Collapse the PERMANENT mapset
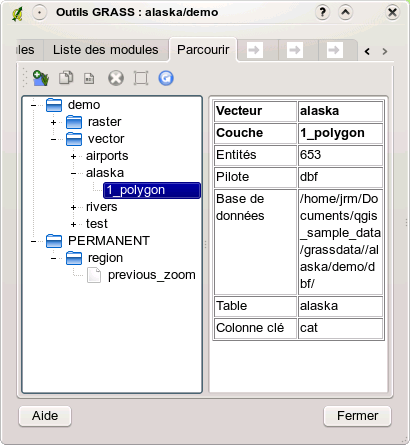Screen dimensions: 410x445 click(x=33, y=241)
